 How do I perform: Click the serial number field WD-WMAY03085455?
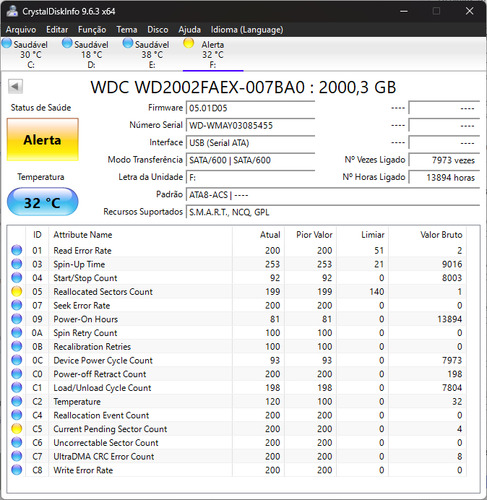[250, 125]
